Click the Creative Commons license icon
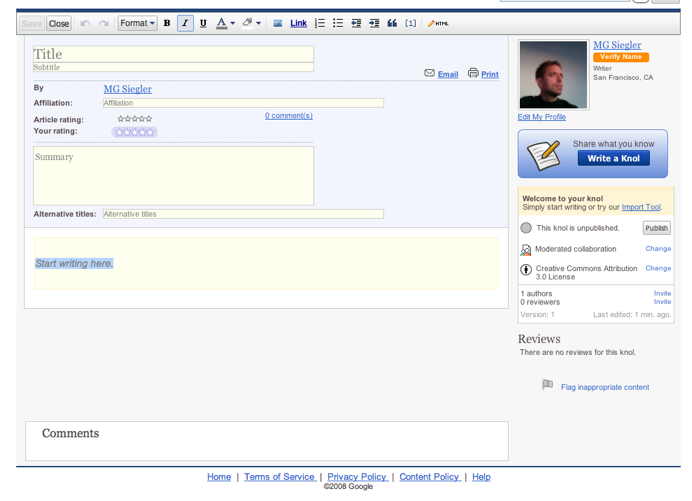The height and width of the screenshot is (501, 692). point(526,269)
